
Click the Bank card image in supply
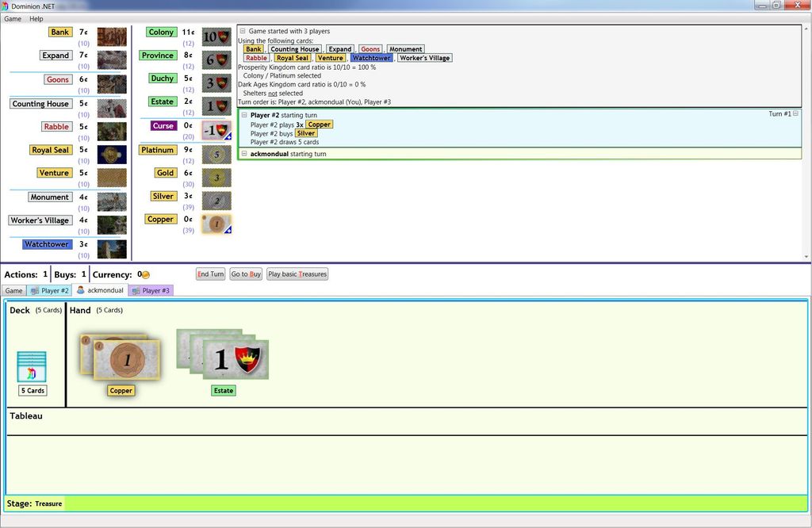(x=112, y=37)
